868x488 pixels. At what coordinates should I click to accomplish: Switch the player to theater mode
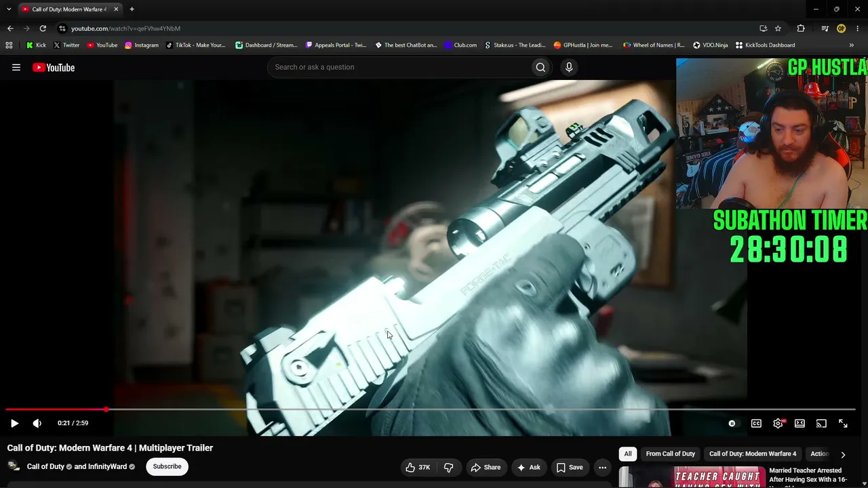coord(800,423)
